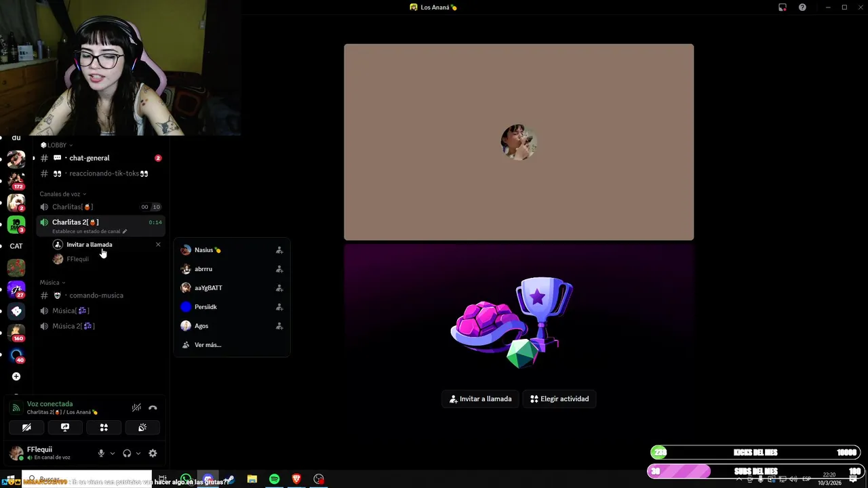Open inbox icon in title bar
Screen dimensions: 868x488
click(783, 7)
